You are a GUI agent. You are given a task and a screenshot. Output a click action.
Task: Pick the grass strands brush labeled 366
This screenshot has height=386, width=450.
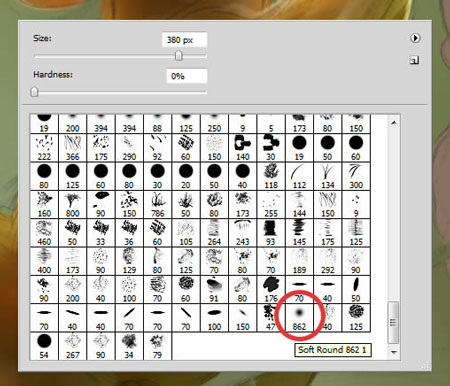click(72, 148)
